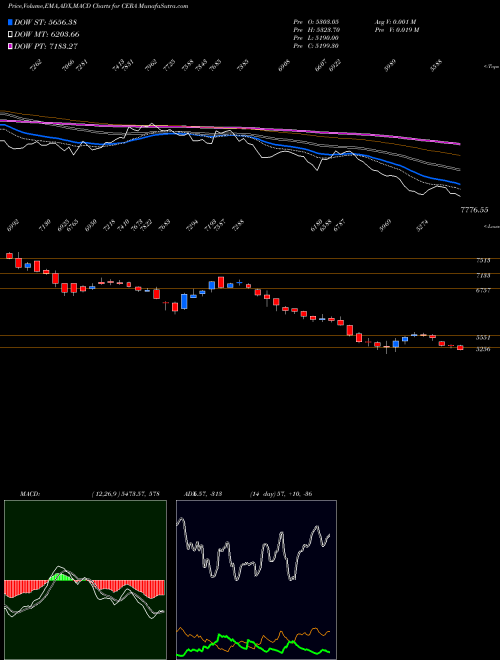
Task: Click the Lows label at right edge
Action: click(492, 226)
